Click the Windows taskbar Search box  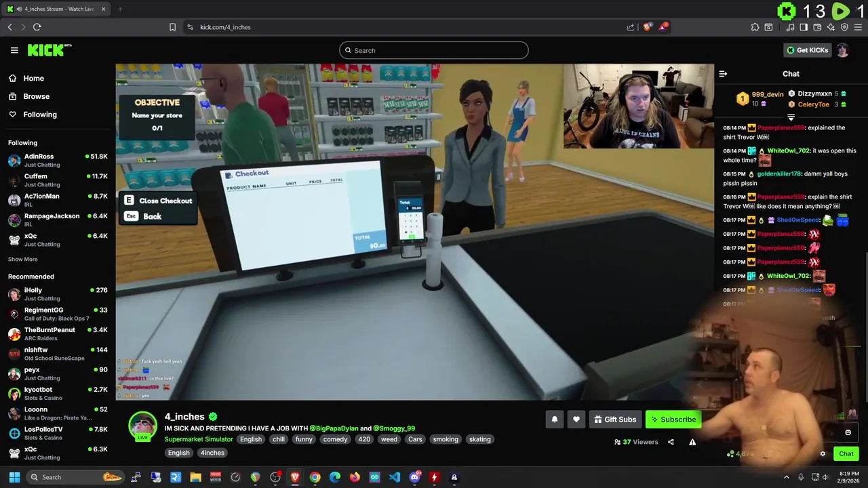pyautogui.click(x=75, y=477)
